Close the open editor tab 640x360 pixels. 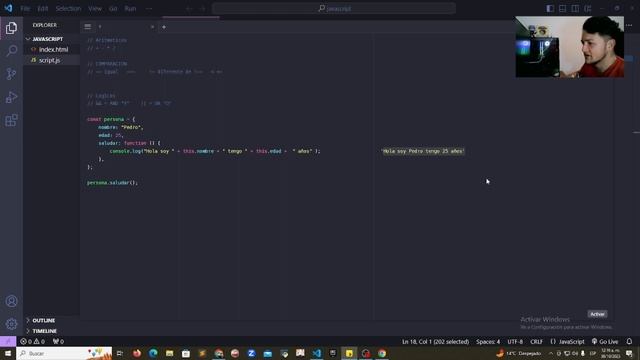(x=152, y=27)
